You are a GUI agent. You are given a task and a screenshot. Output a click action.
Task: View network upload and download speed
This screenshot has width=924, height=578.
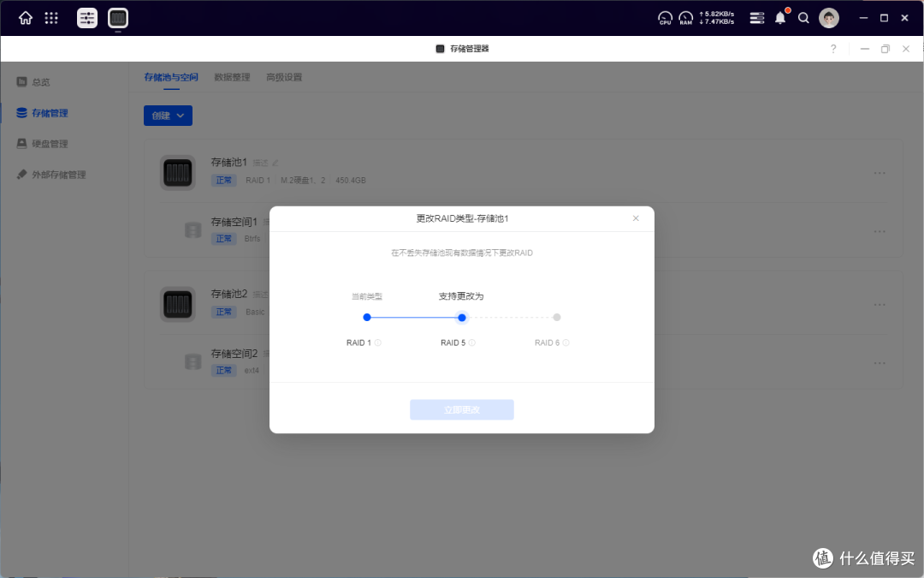pos(717,18)
